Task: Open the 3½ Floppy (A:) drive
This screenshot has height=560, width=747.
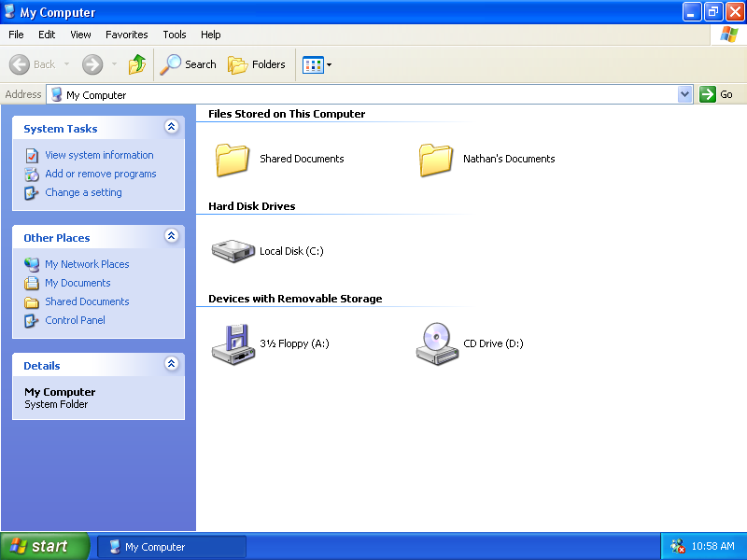Action: point(233,343)
